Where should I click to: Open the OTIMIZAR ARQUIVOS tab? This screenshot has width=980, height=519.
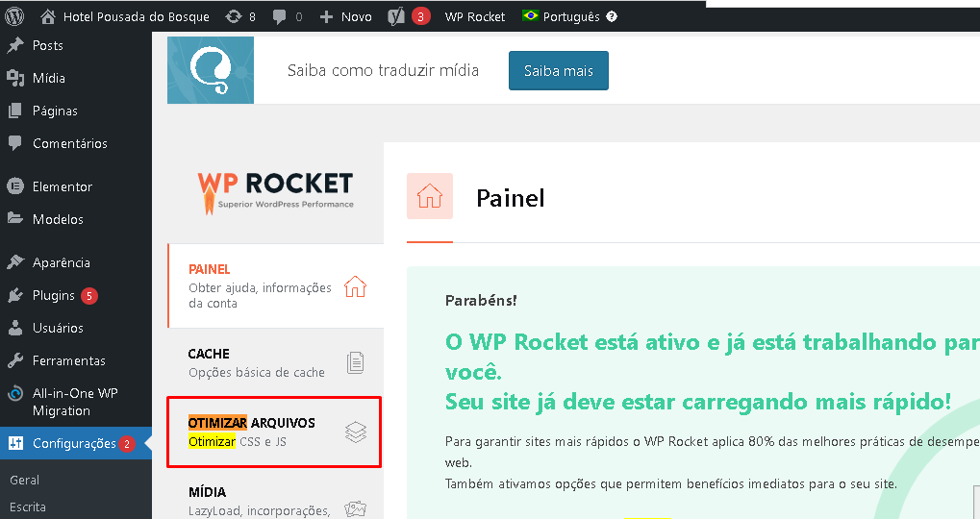click(274, 432)
